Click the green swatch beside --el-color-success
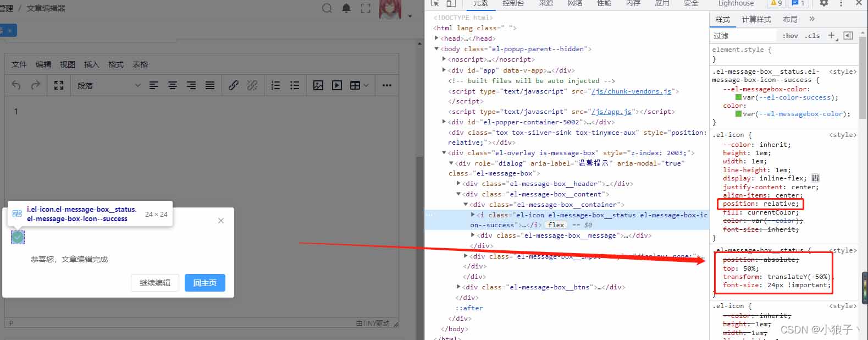This screenshot has width=868, height=340. pyautogui.click(x=739, y=98)
